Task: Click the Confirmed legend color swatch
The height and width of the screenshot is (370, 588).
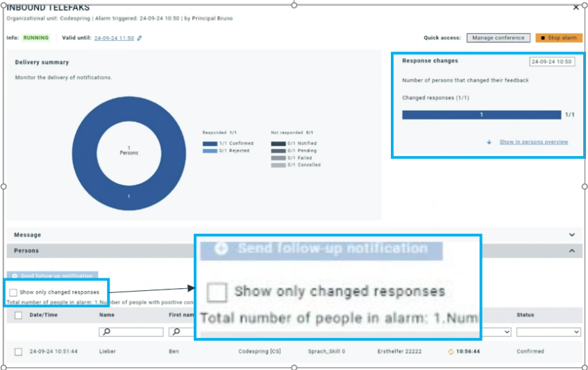Action: [x=210, y=144]
